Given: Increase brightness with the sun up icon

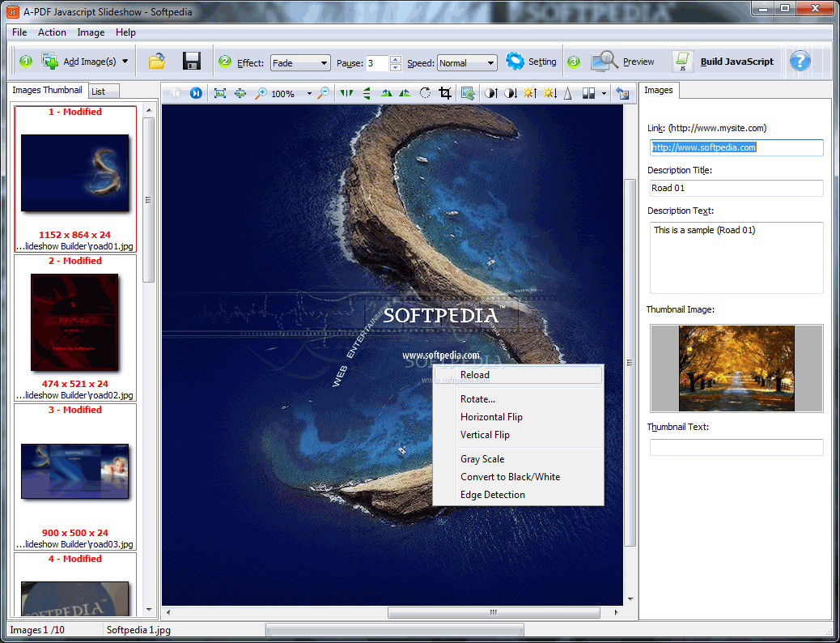Looking at the screenshot, I should pos(530,93).
